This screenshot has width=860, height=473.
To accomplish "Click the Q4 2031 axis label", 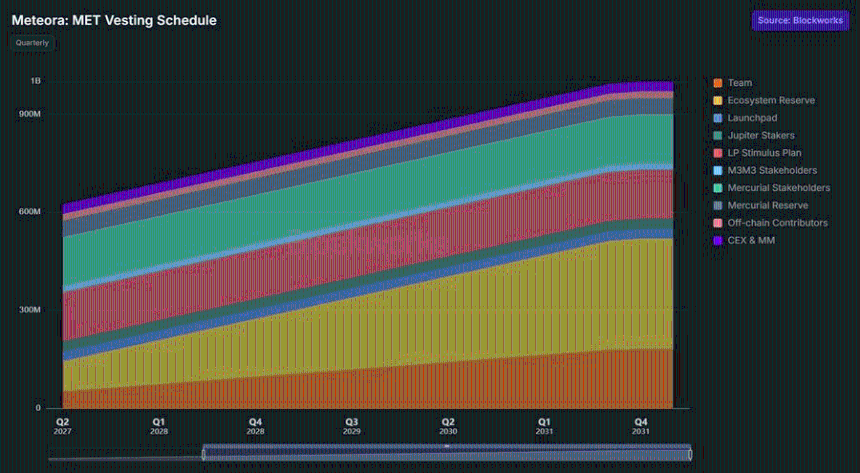I will click(641, 426).
